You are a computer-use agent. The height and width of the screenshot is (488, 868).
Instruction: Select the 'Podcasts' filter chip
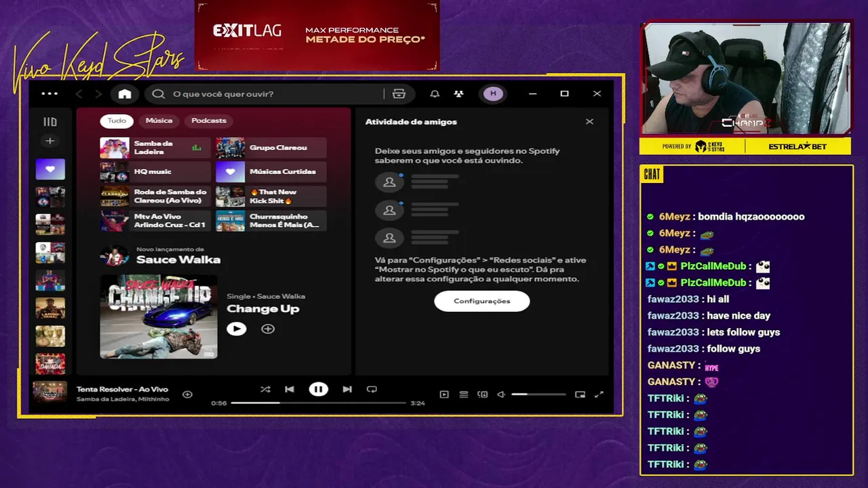point(209,121)
